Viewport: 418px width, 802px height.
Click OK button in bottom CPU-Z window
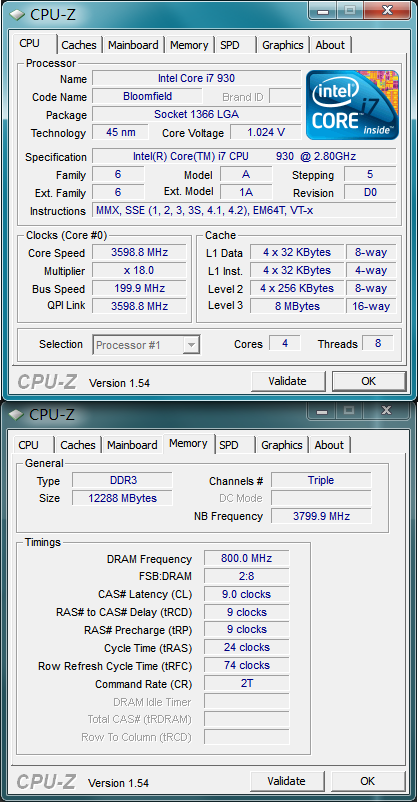pyautogui.click(x=367, y=781)
